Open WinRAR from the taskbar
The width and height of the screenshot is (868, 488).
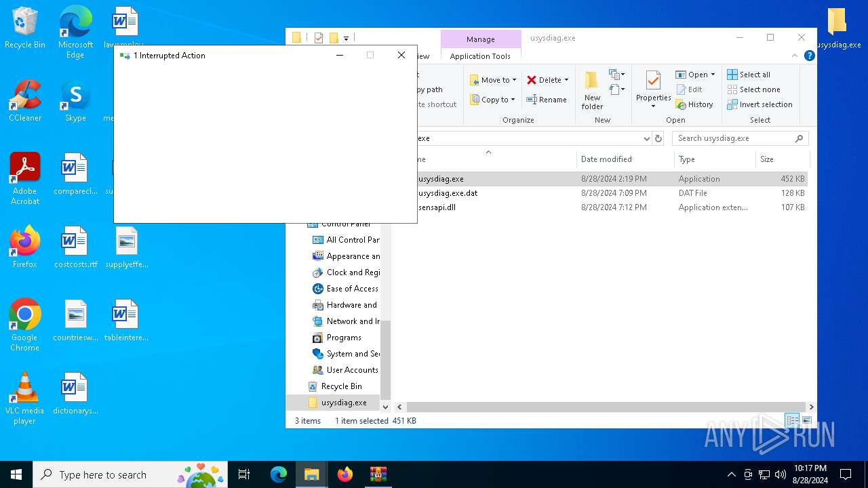click(378, 474)
